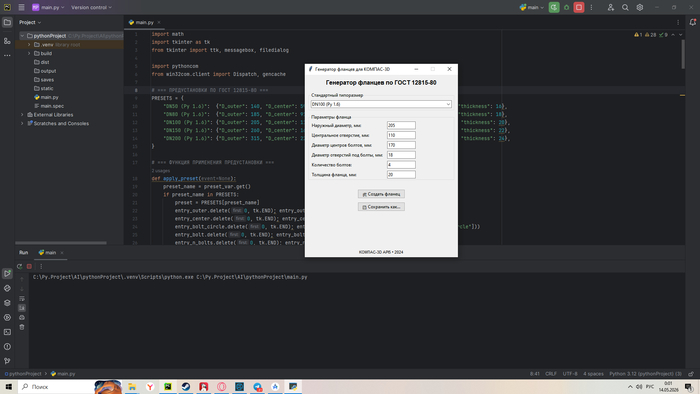The image size is (700, 394).
Task: Click the outer diameter field with 205
Action: (401, 125)
